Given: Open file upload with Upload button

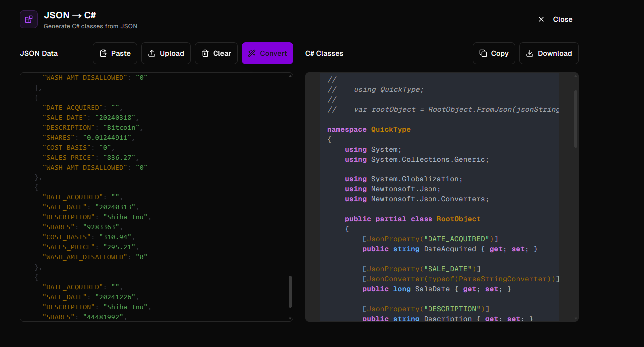Looking at the screenshot, I should coord(166,53).
